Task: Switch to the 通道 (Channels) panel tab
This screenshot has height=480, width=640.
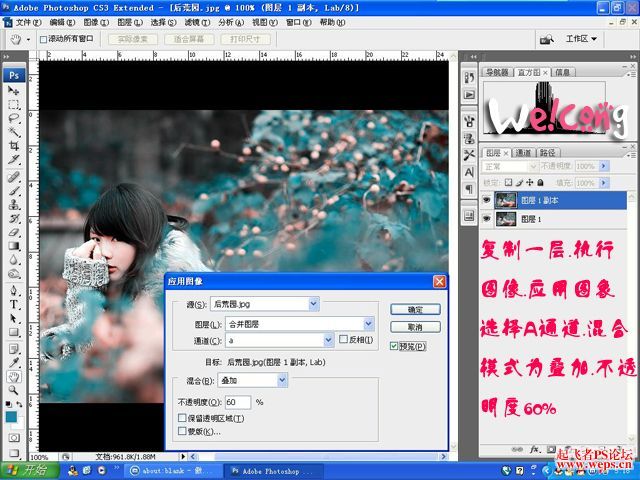Action: (x=523, y=153)
